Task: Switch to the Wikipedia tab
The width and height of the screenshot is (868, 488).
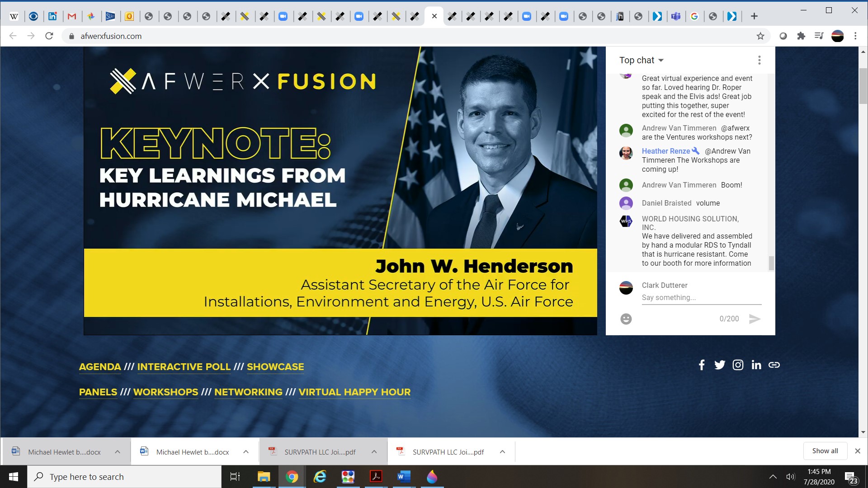Action: (x=14, y=17)
